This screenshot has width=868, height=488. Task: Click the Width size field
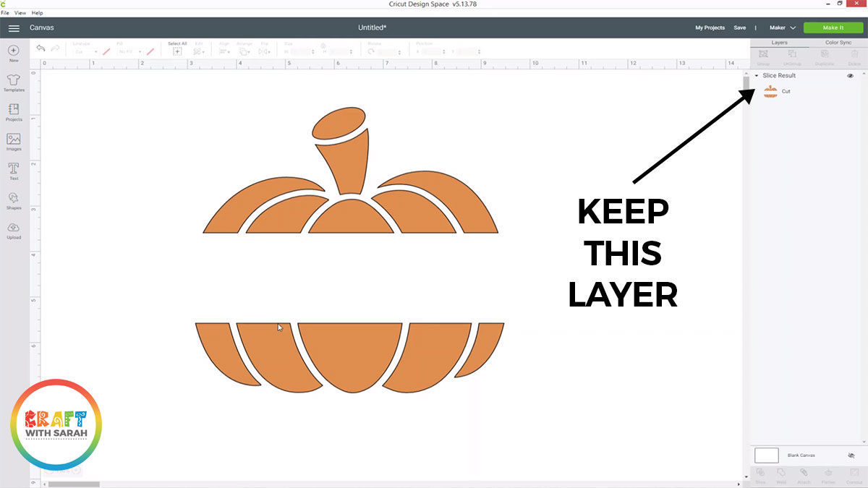point(302,51)
